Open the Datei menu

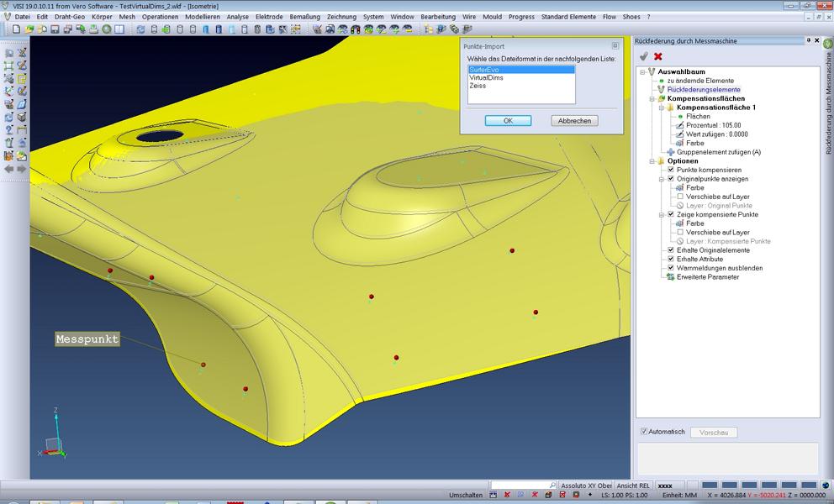(22, 17)
